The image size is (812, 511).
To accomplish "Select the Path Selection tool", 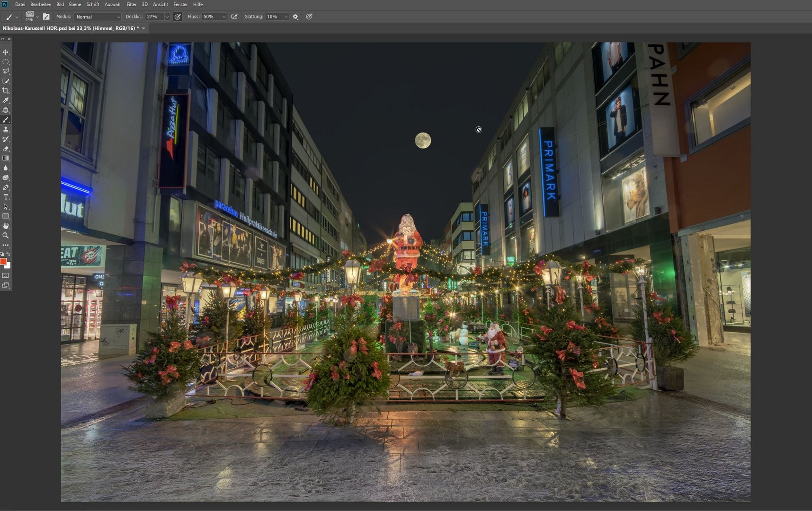I will pos(6,207).
